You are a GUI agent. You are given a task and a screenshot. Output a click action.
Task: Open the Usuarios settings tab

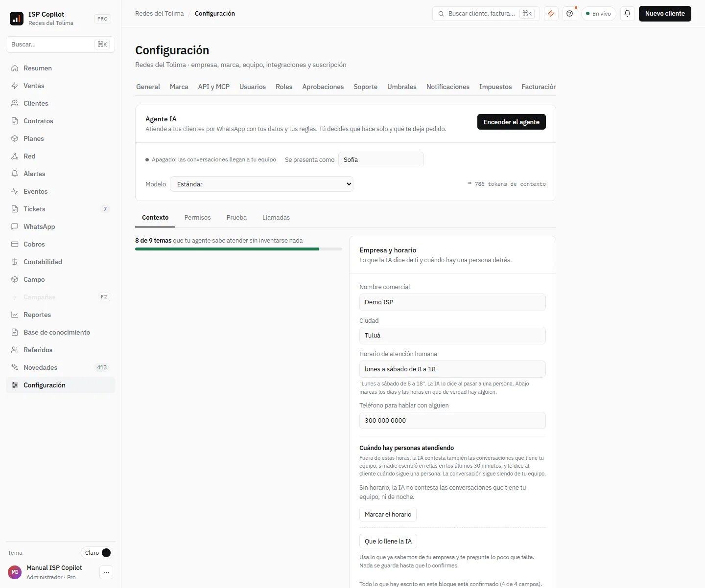point(253,87)
